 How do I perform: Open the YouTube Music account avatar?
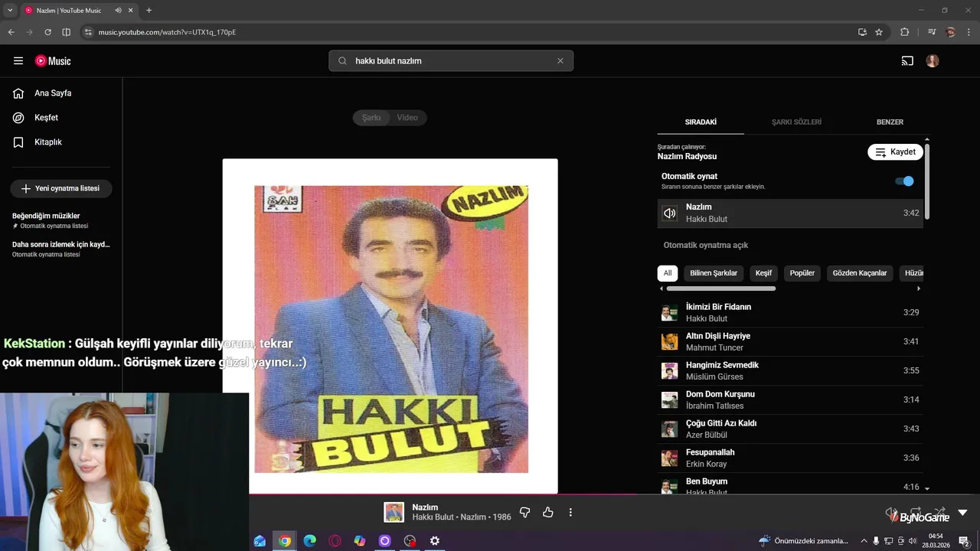point(933,61)
